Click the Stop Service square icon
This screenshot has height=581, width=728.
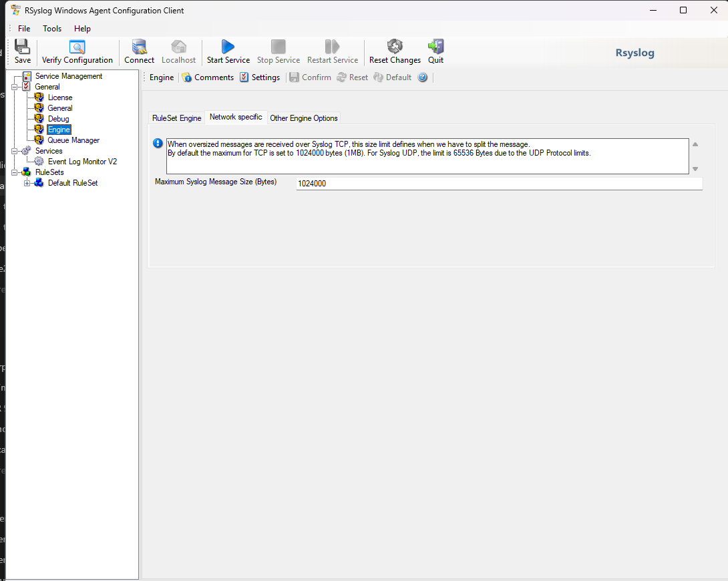tap(278, 46)
